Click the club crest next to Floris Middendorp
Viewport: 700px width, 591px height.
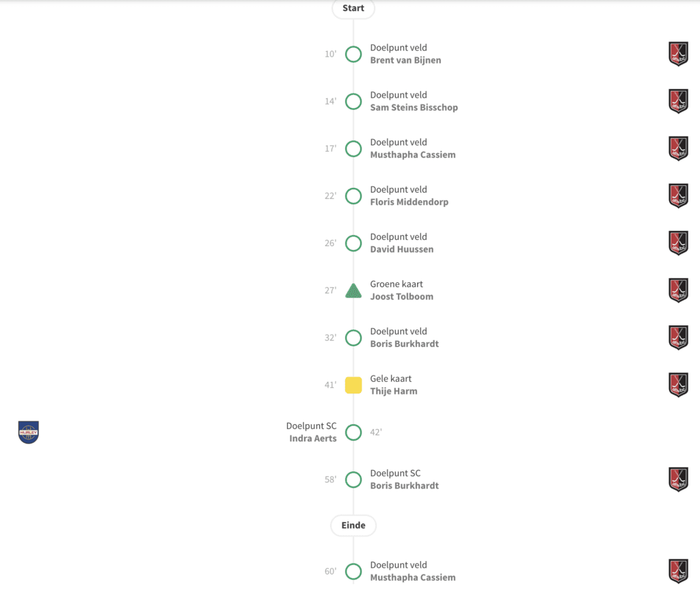coord(677,196)
